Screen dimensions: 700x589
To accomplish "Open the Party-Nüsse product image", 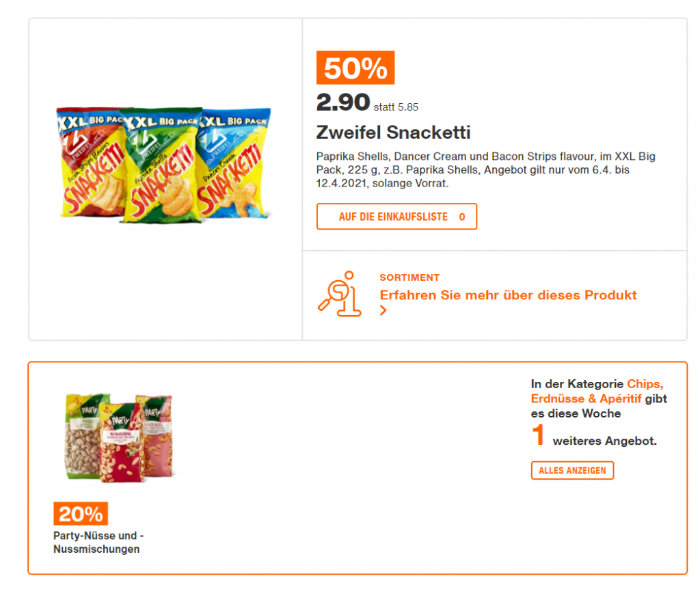I will pos(118,437).
